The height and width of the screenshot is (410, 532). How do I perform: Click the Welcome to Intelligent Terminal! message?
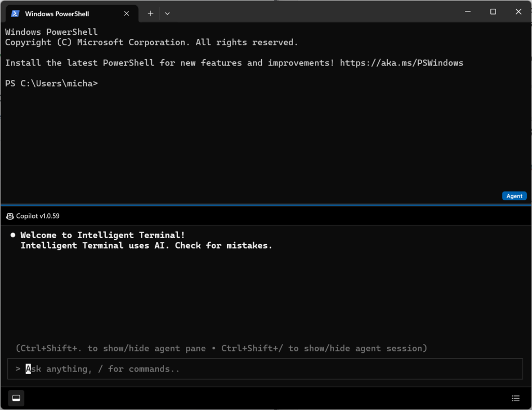pyautogui.click(x=102, y=235)
